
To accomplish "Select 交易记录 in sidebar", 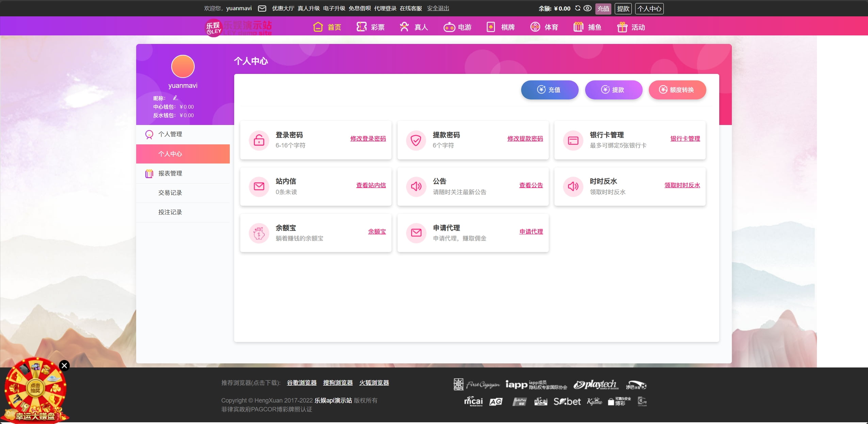I will pyautogui.click(x=170, y=193).
